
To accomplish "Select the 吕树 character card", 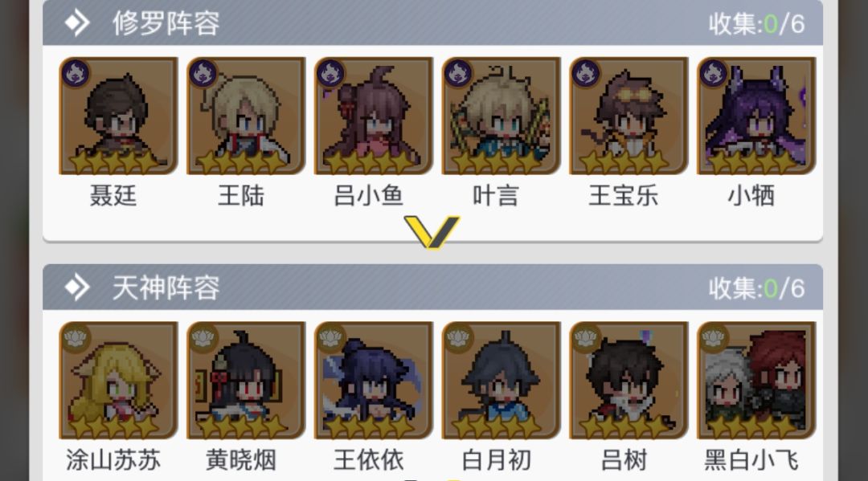I will 628,381.
